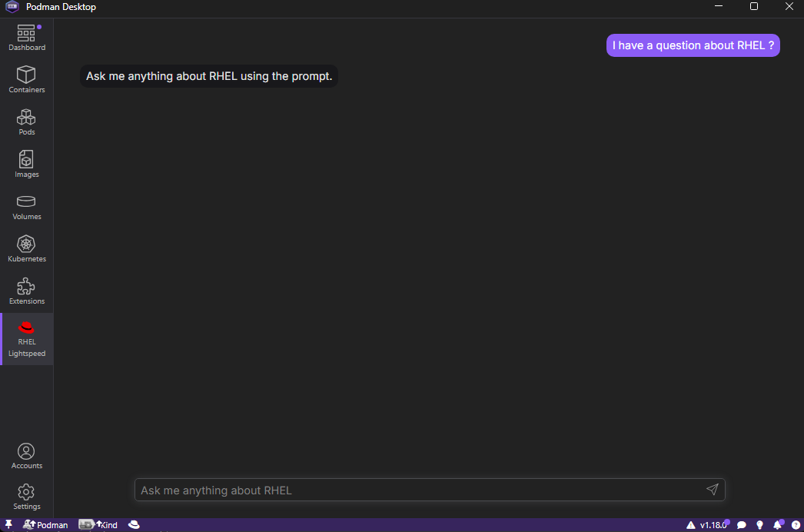The width and height of the screenshot is (804, 532).
Task: Open the Pods section
Action: 27,122
